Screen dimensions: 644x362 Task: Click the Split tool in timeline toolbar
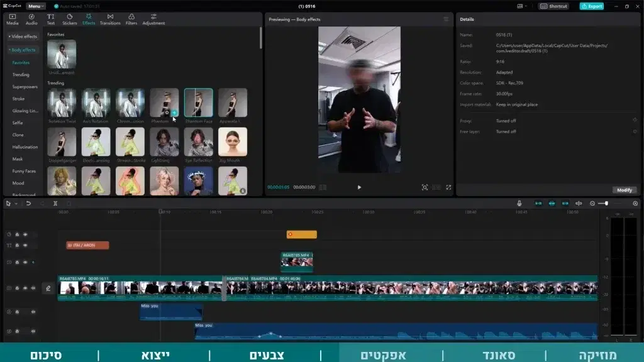tap(55, 203)
